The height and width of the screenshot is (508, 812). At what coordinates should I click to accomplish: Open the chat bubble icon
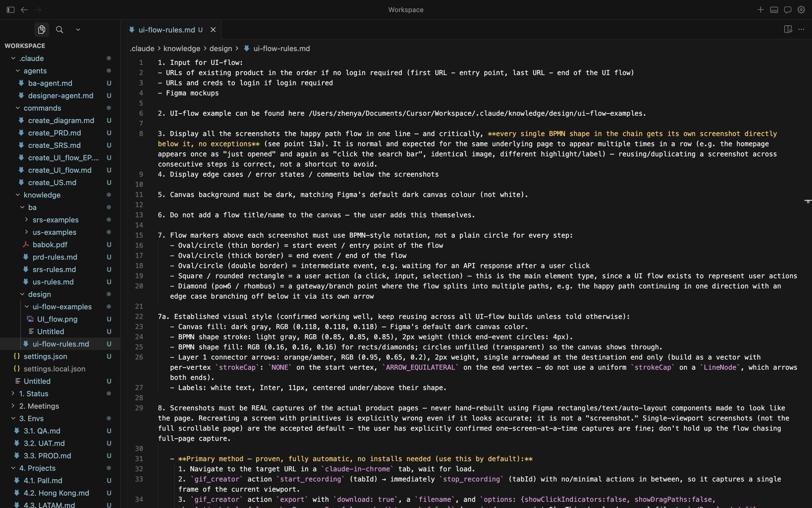(x=787, y=10)
